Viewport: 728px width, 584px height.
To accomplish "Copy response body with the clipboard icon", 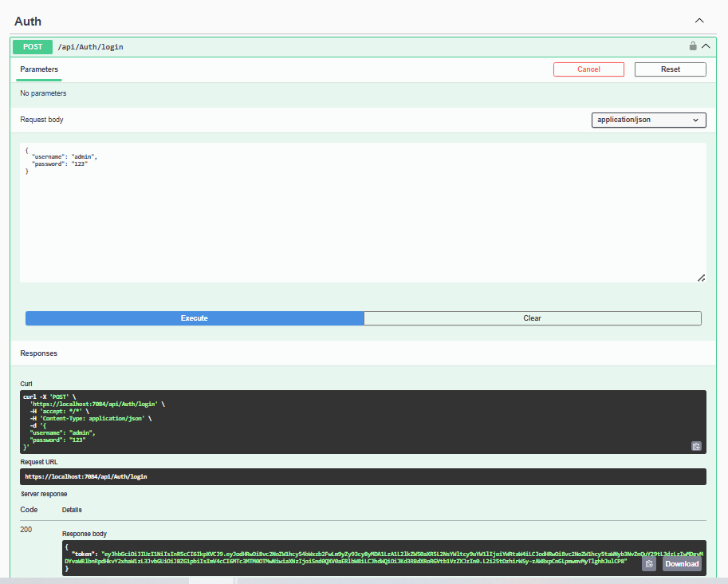I will point(648,563).
